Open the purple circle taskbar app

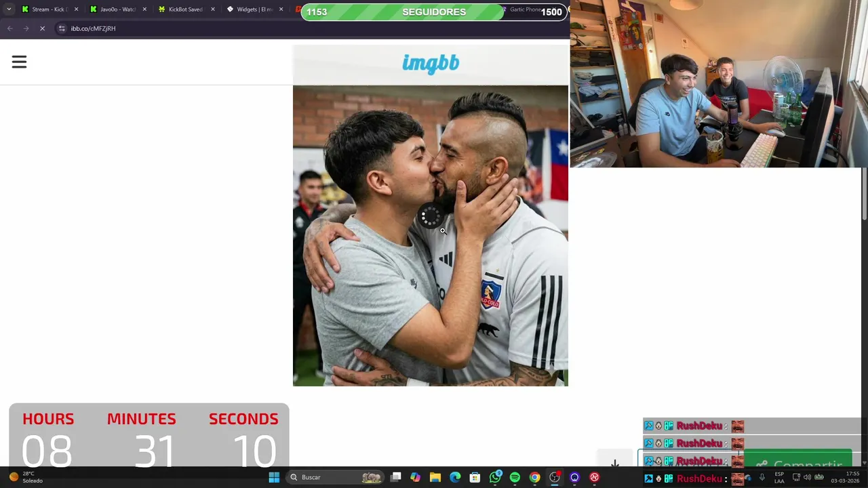[x=574, y=477]
